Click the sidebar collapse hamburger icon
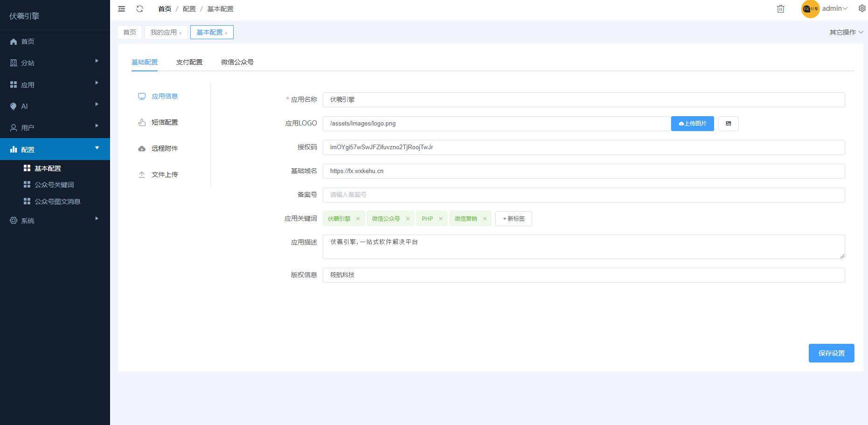868x425 pixels. pos(122,9)
